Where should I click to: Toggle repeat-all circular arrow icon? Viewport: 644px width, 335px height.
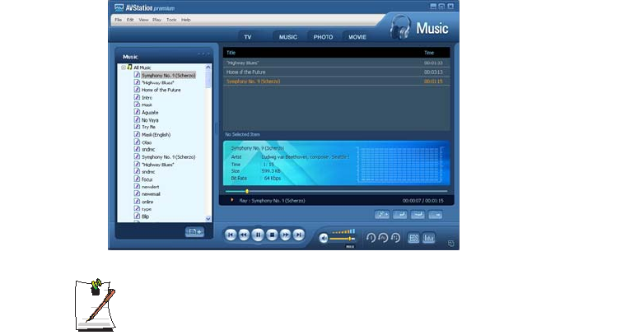pyautogui.click(x=383, y=238)
